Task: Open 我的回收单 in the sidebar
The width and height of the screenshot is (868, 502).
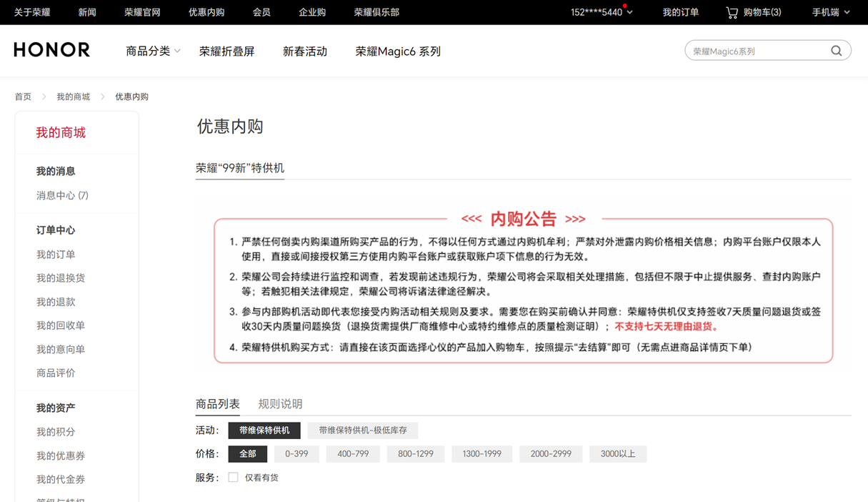Action: pyautogui.click(x=61, y=325)
